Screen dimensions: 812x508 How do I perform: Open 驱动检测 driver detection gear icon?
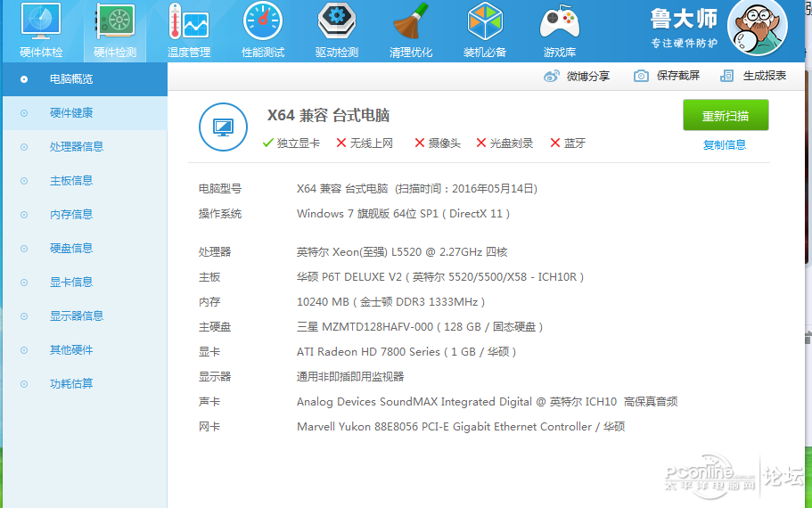pyautogui.click(x=337, y=21)
